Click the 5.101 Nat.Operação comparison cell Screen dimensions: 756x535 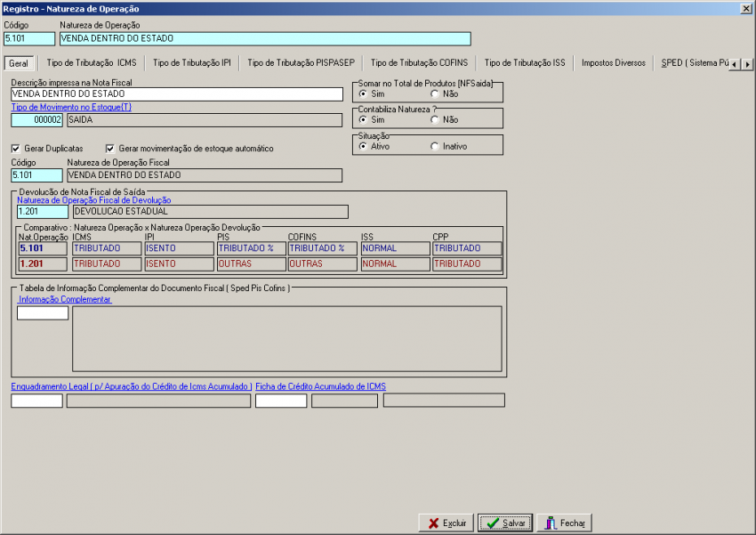tap(43, 248)
